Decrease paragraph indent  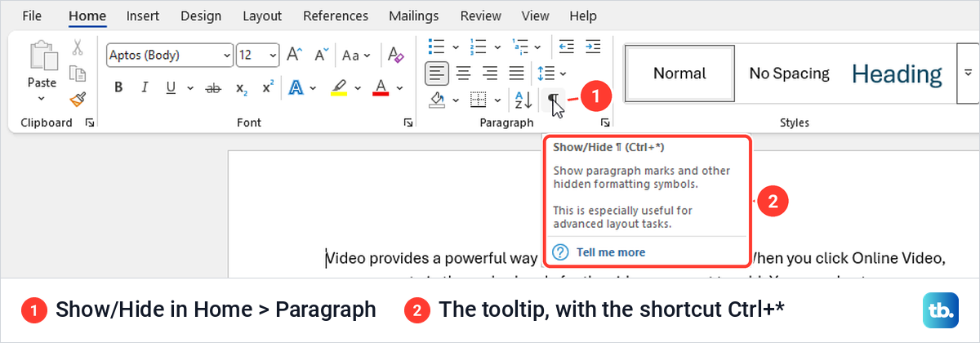coord(566,47)
